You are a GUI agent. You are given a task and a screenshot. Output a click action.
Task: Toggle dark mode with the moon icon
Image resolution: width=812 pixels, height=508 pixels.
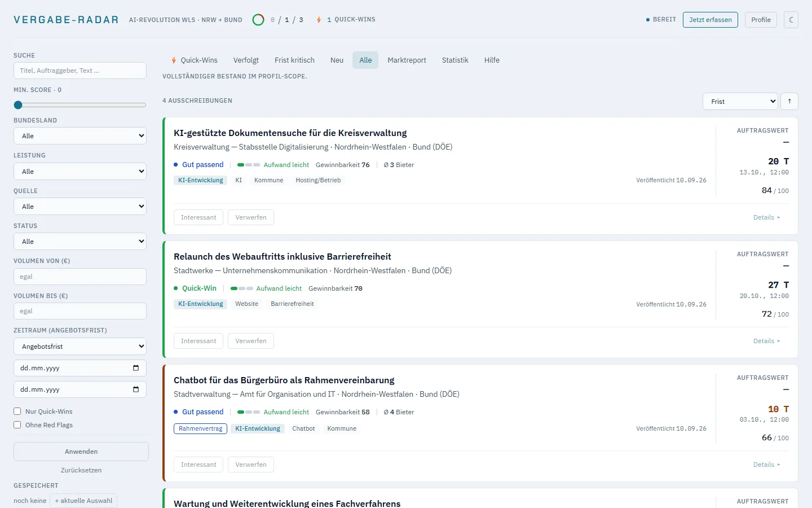[x=791, y=20]
